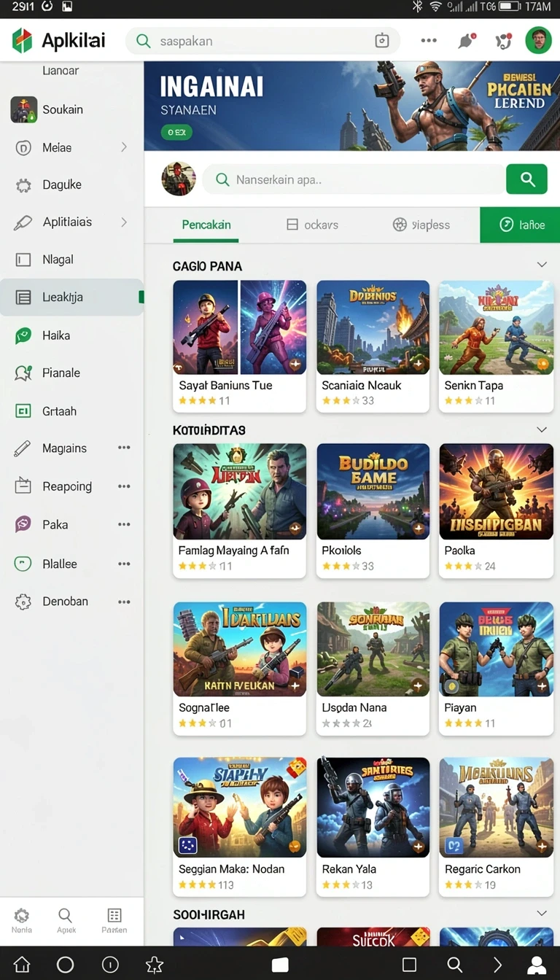The height and width of the screenshot is (980, 560).
Task: Open the Sayal Baniuns Tue game card
Action: click(x=239, y=346)
